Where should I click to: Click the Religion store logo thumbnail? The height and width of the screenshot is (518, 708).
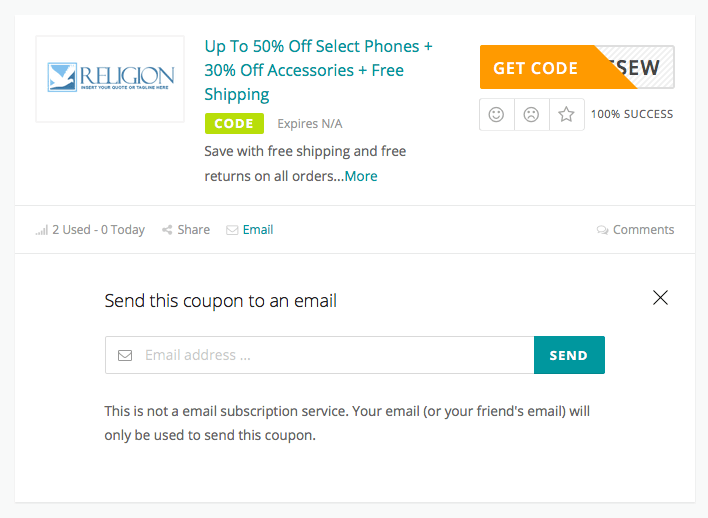[x=110, y=79]
